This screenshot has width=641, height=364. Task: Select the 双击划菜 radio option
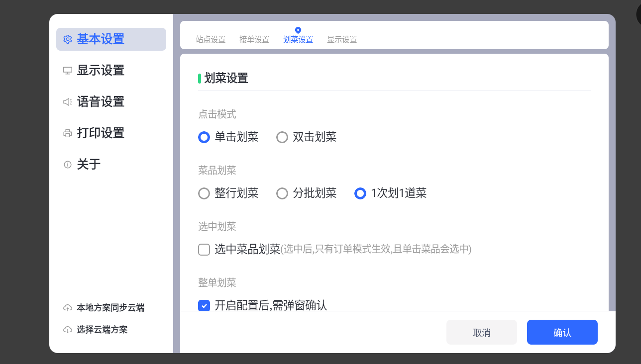282,137
